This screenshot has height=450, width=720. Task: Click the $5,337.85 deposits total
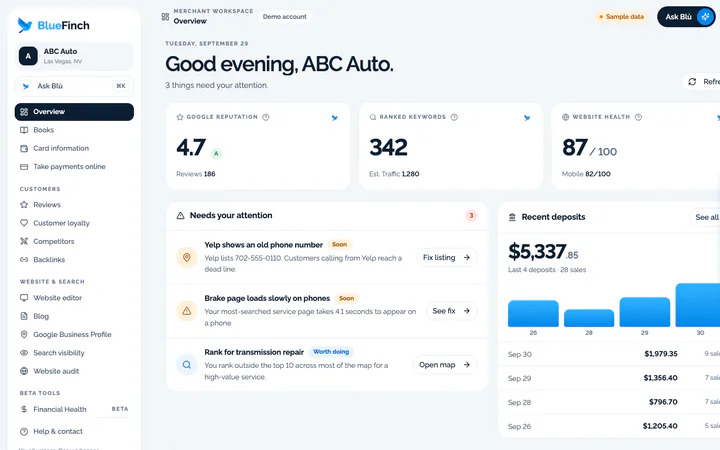(x=543, y=252)
